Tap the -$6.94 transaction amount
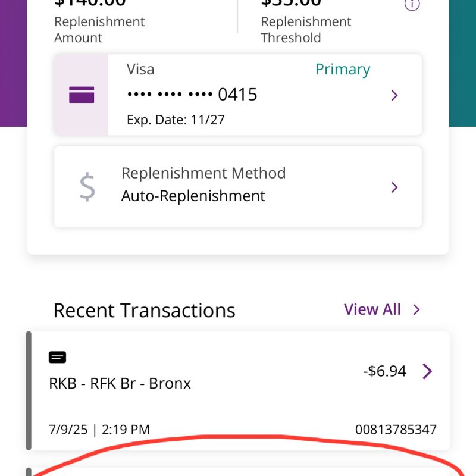476x476 pixels. [x=384, y=371]
